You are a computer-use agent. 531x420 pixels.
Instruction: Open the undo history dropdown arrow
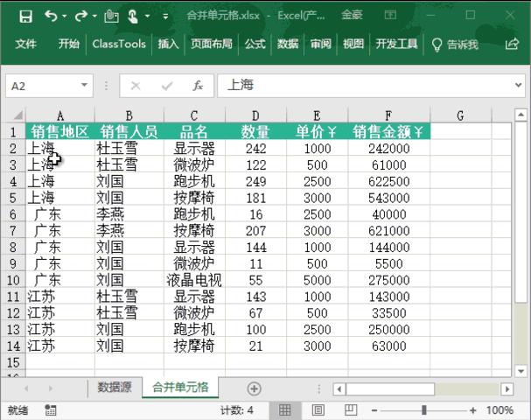tap(65, 16)
